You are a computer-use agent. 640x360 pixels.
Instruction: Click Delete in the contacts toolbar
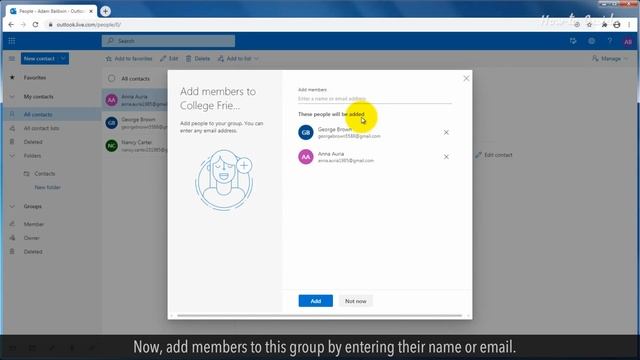[x=198, y=59]
